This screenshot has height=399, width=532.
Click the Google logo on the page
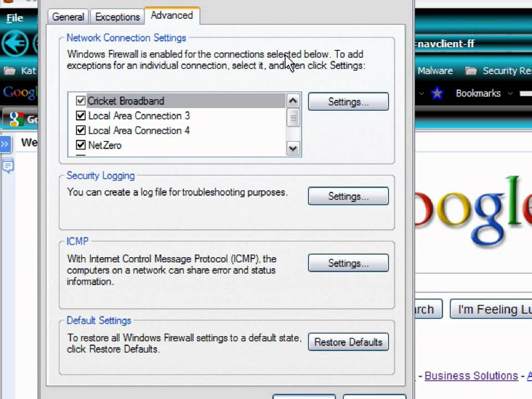tap(473, 211)
